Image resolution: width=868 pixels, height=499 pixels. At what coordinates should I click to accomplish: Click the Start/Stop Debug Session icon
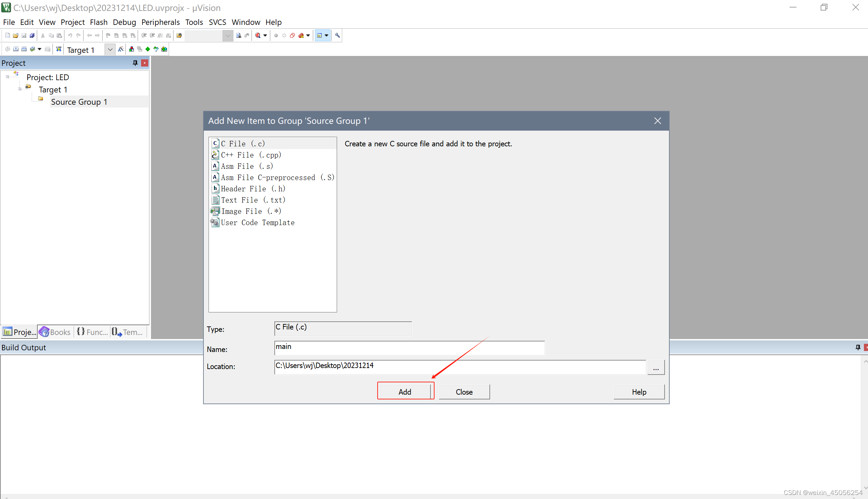pos(258,35)
